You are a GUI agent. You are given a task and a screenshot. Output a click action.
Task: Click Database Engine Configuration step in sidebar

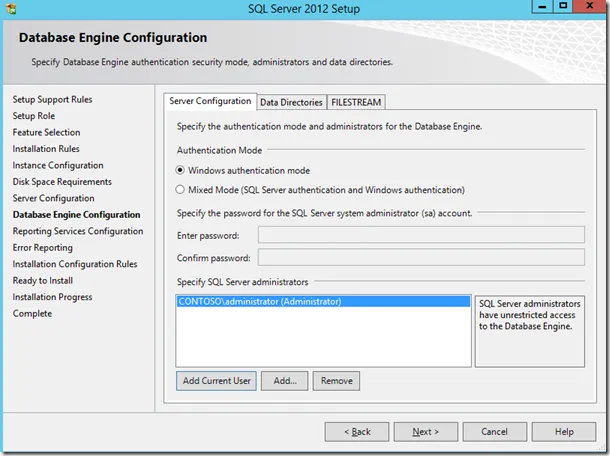pos(77,215)
